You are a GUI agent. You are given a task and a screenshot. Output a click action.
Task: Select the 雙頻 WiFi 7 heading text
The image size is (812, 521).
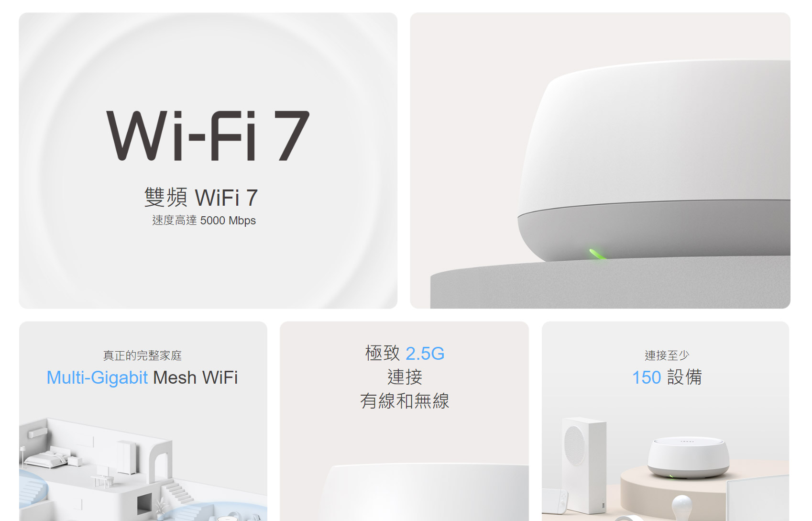[x=201, y=198]
